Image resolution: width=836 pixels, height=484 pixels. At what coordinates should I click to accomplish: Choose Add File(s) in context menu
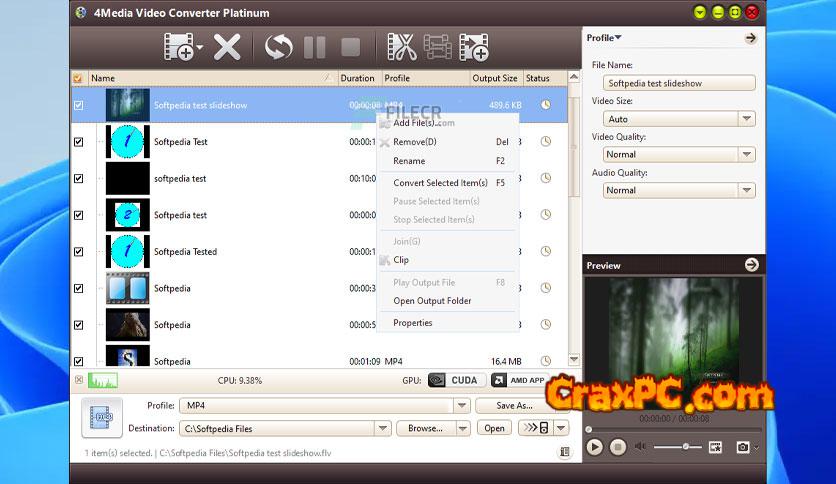448,123
